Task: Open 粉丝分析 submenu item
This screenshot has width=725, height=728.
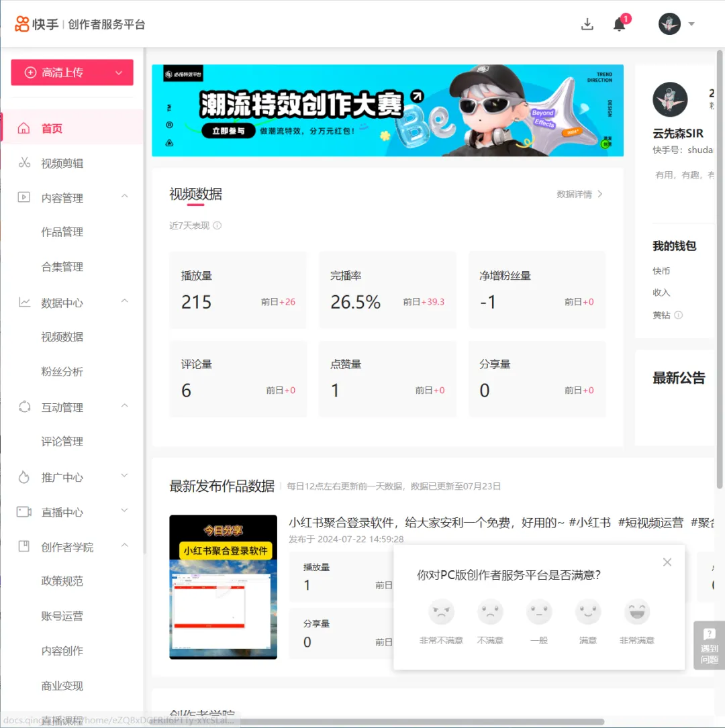Action: click(62, 372)
